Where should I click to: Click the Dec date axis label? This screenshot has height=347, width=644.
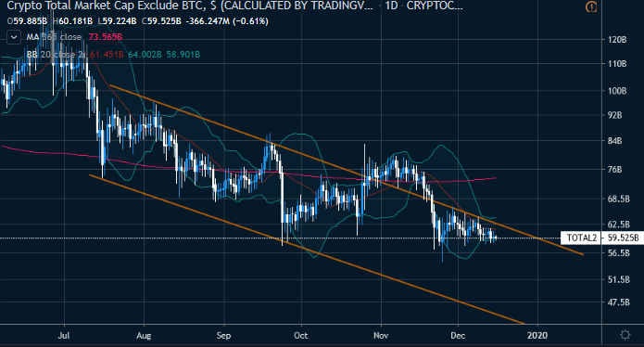[458, 336]
